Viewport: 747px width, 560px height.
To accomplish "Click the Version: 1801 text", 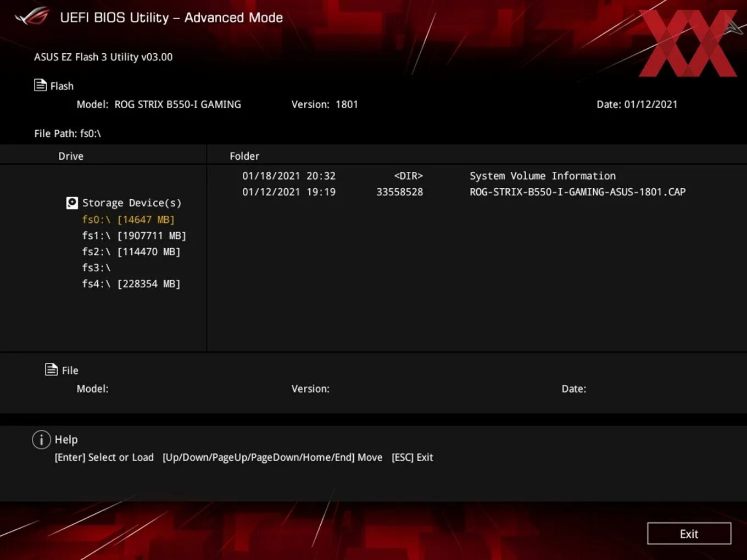I will pos(325,104).
